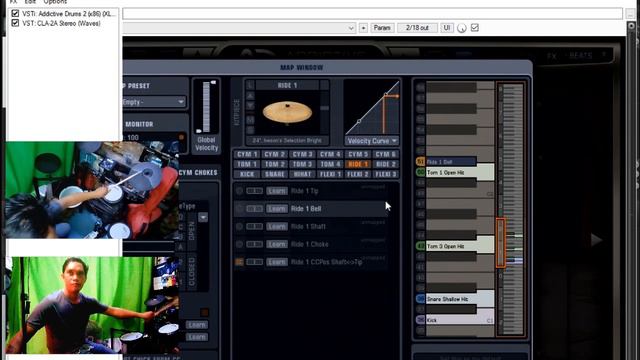Click the plus preset button
This screenshot has height=360, width=640.
pyautogui.click(x=363, y=28)
